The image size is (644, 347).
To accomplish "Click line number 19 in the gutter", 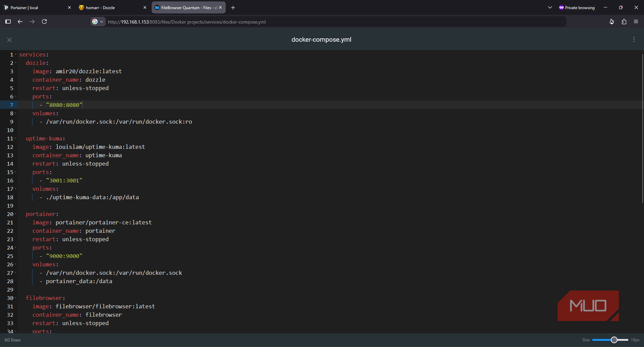I will [x=10, y=206].
